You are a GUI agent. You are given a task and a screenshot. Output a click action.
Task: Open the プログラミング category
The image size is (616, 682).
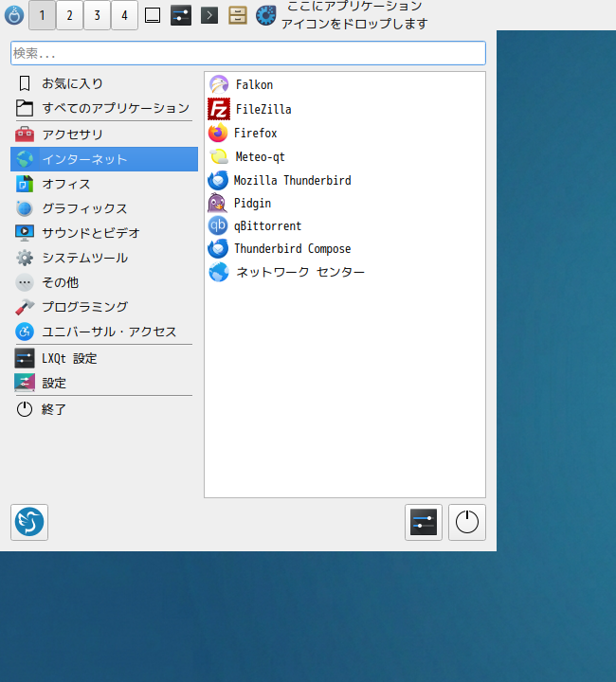click(104, 307)
